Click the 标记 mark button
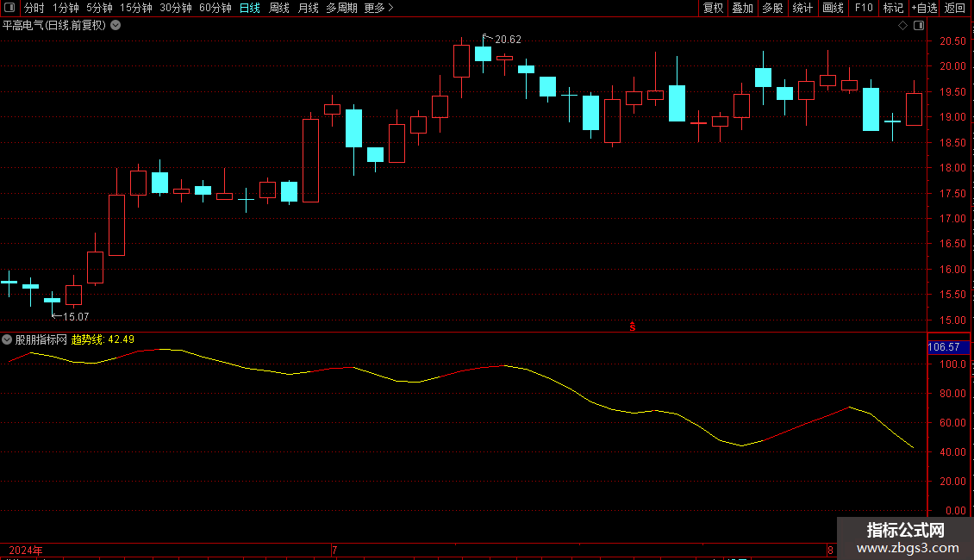Screen dimensions: 974x560 (x=893, y=8)
